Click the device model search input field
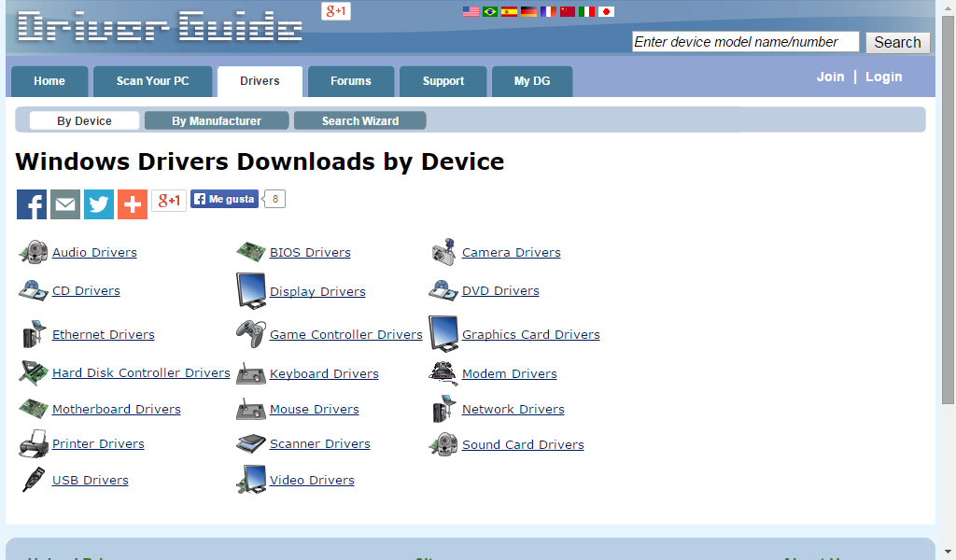956x560 pixels. pos(744,41)
